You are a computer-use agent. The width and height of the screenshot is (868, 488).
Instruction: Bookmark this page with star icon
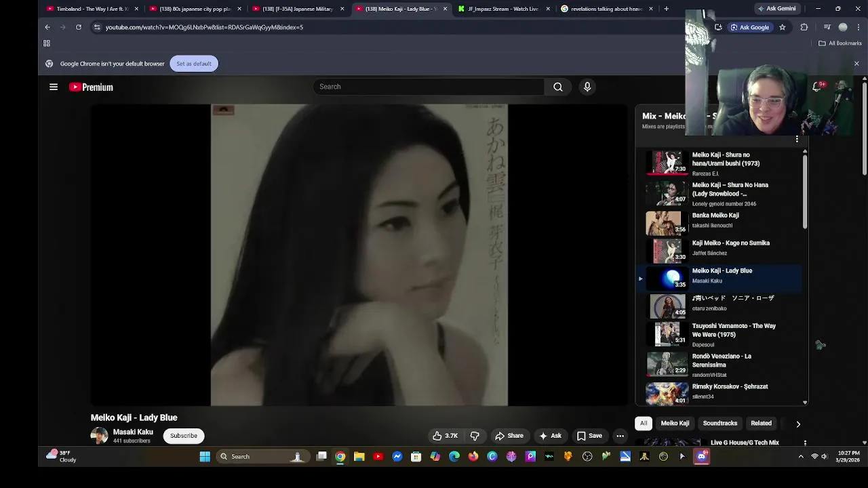pyautogui.click(x=782, y=27)
